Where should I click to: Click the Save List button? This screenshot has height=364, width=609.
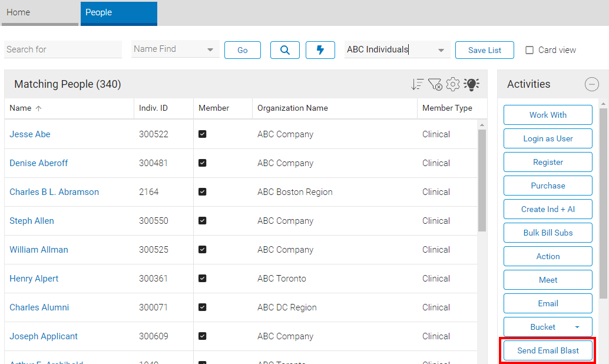(484, 50)
